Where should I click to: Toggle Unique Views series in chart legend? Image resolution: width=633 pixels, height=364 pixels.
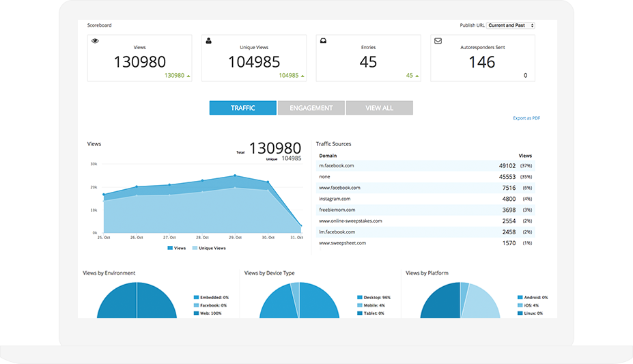pyautogui.click(x=208, y=248)
